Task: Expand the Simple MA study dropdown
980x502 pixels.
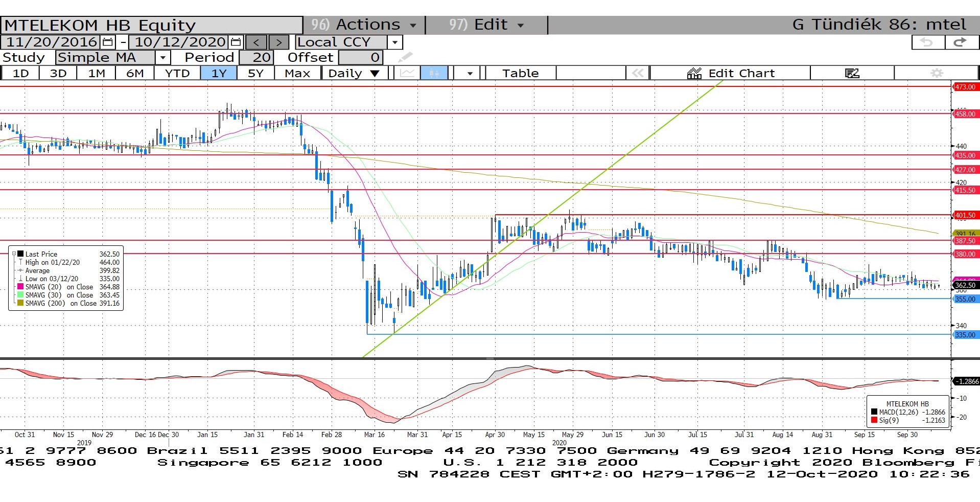Action: (163, 57)
